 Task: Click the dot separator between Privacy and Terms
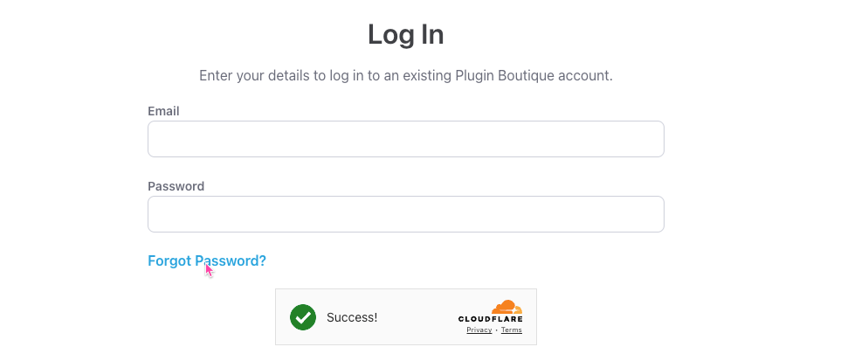point(496,330)
